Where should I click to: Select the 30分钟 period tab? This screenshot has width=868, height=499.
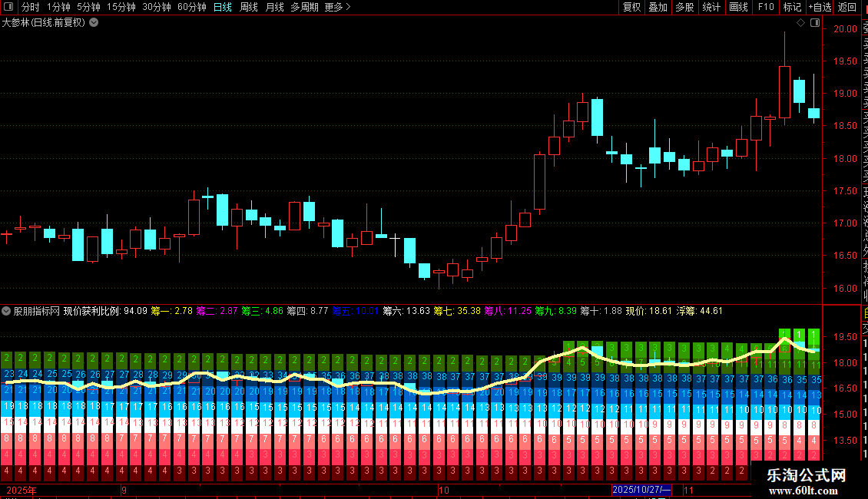[157, 7]
